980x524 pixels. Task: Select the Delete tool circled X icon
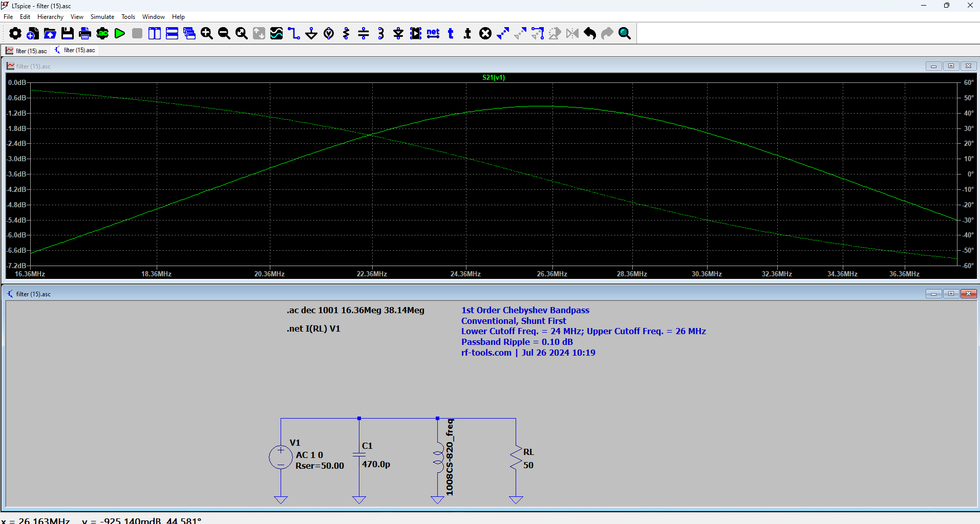(485, 33)
